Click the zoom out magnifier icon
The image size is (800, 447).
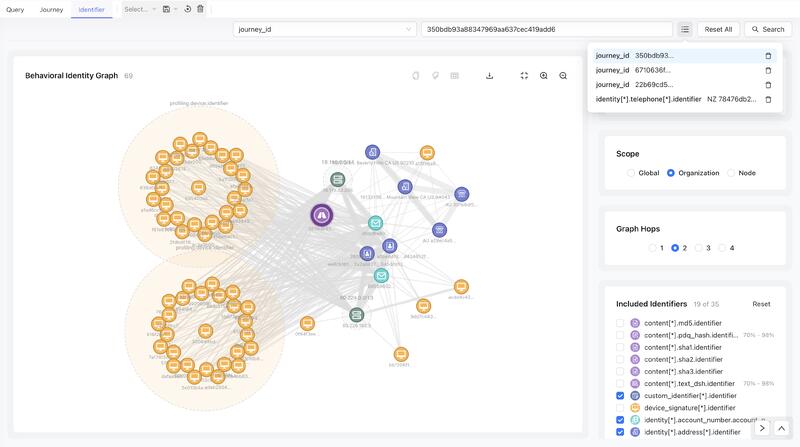point(563,76)
